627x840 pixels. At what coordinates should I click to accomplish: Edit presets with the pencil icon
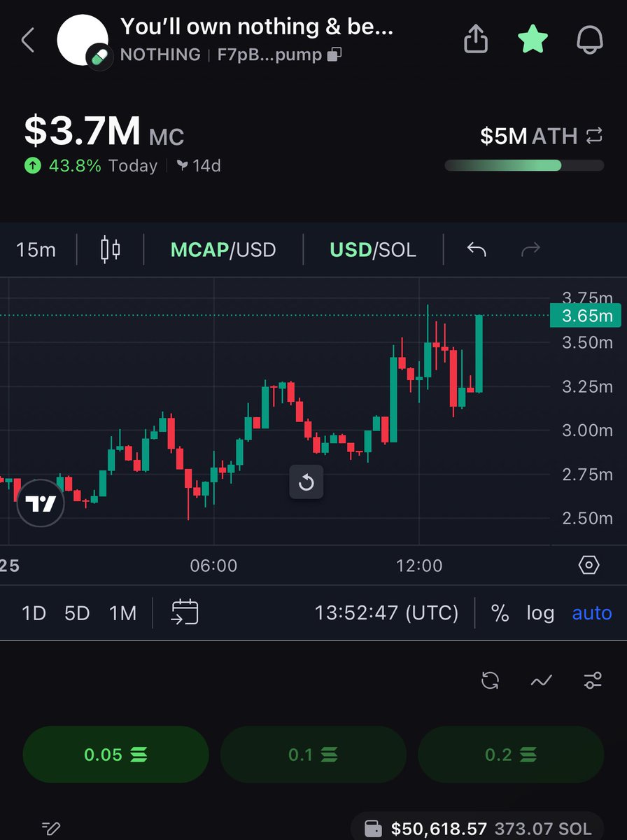coord(51,829)
